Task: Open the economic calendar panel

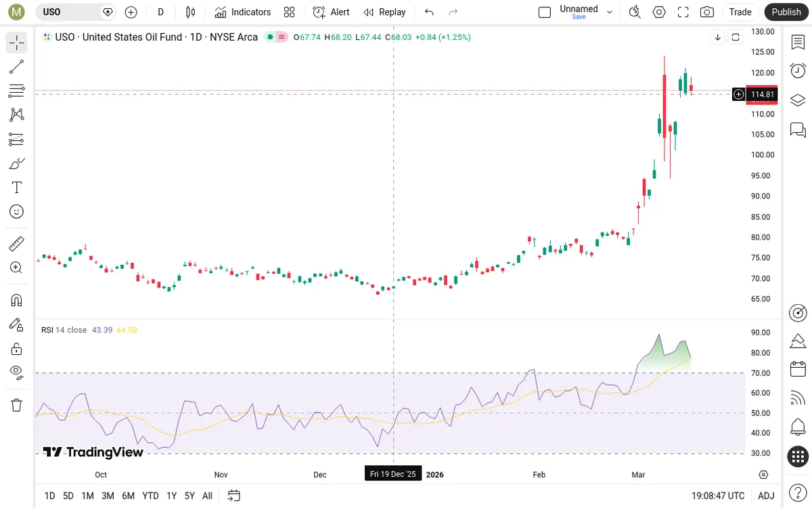Action: [798, 369]
